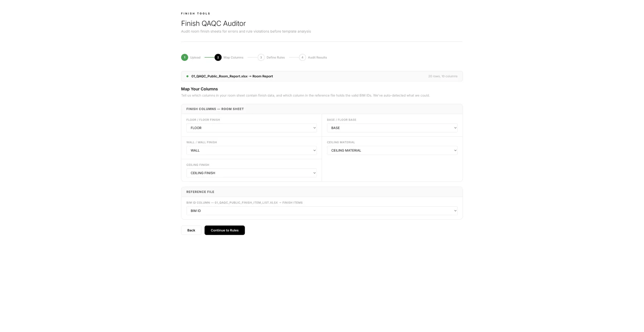Select the Audit Results step label
This screenshot has width=644, height=332.
317,57
